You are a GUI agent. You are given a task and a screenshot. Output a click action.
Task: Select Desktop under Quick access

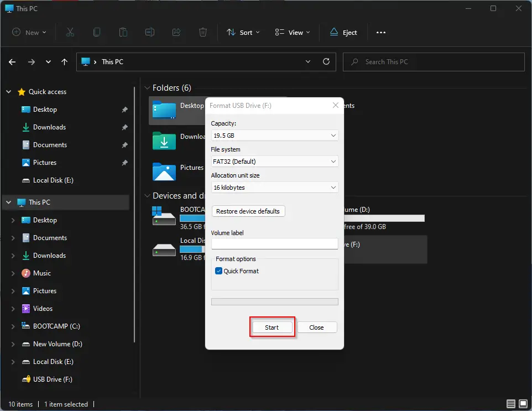click(x=45, y=110)
